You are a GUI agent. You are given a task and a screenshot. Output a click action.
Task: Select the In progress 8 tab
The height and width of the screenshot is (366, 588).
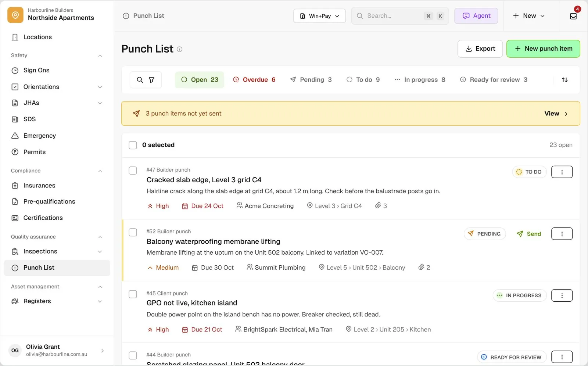click(420, 80)
